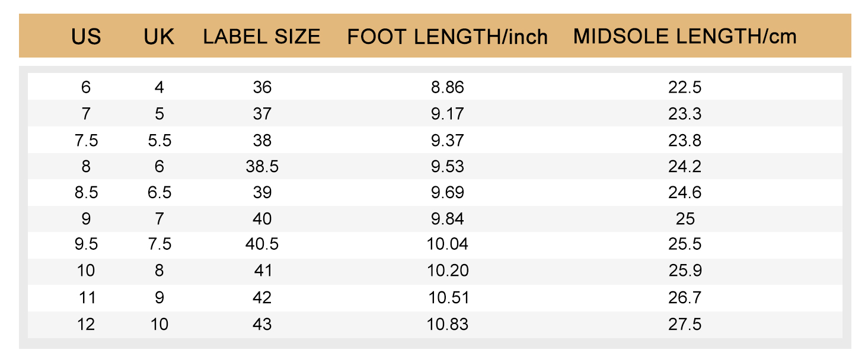
Task: Click US size 11 cell
Action: (x=86, y=297)
